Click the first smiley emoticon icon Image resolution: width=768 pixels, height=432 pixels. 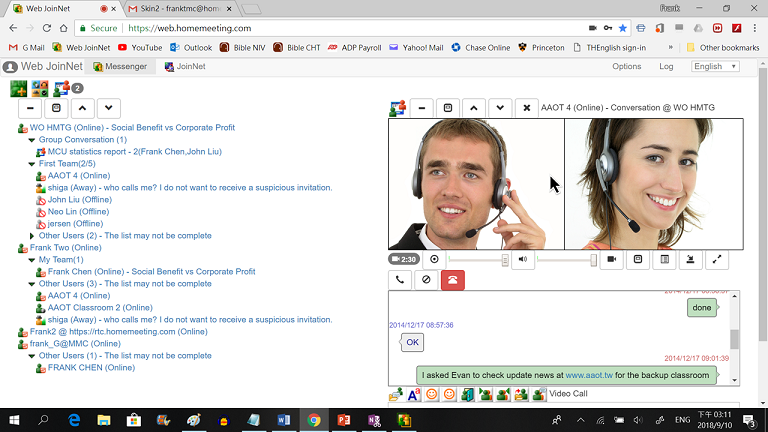point(432,395)
